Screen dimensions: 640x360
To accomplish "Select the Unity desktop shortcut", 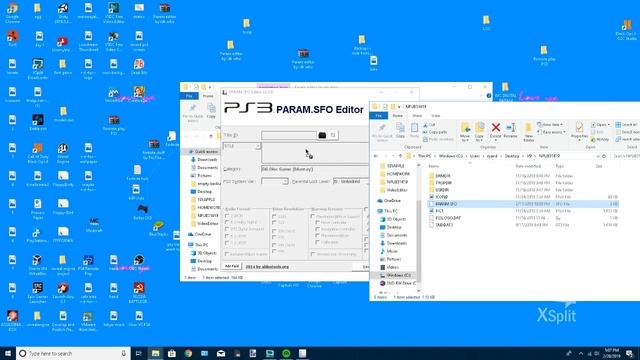I will [x=63, y=12].
